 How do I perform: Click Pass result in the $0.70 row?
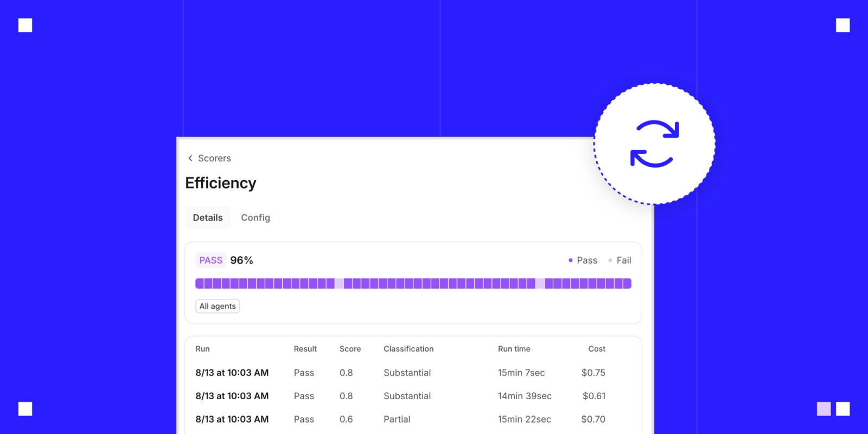tap(304, 419)
